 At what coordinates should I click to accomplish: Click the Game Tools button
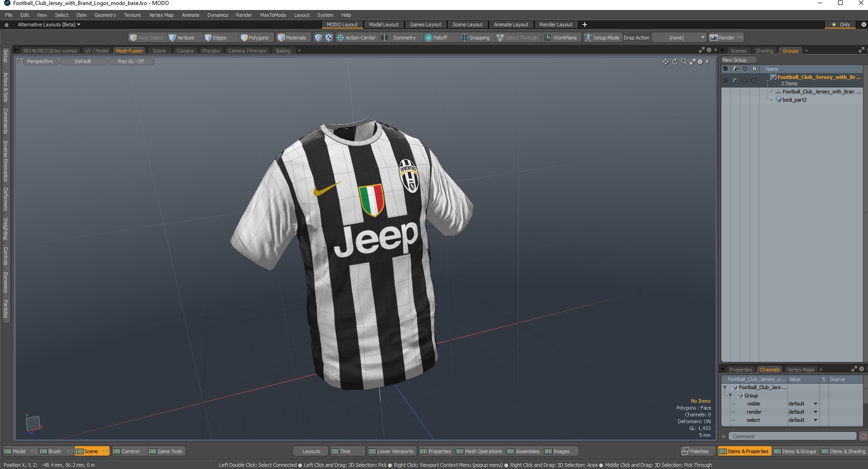(166, 451)
